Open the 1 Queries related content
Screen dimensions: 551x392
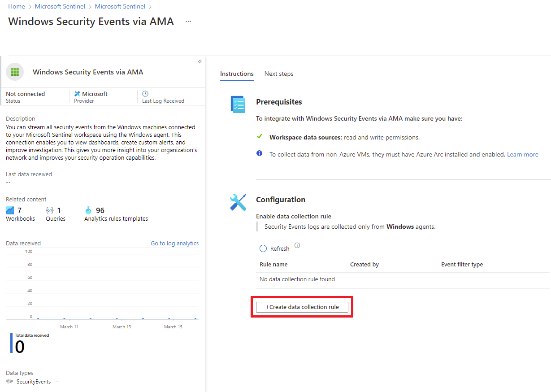pyautogui.click(x=56, y=214)
